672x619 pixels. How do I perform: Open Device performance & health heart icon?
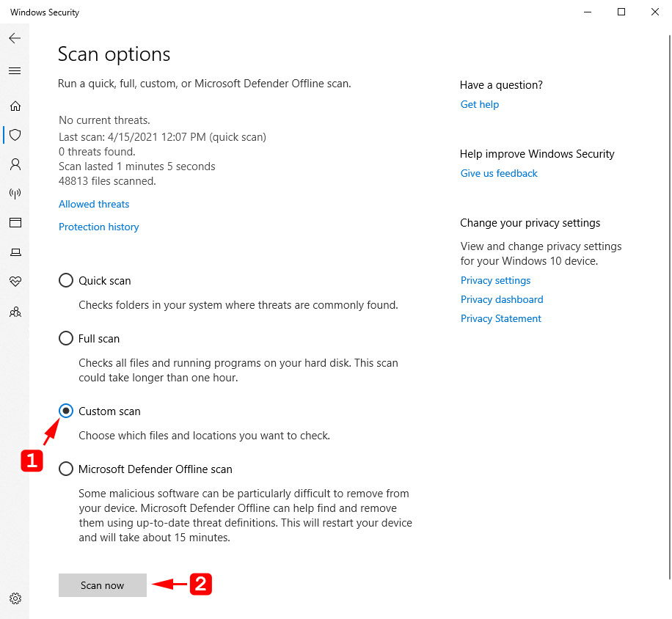15,282
